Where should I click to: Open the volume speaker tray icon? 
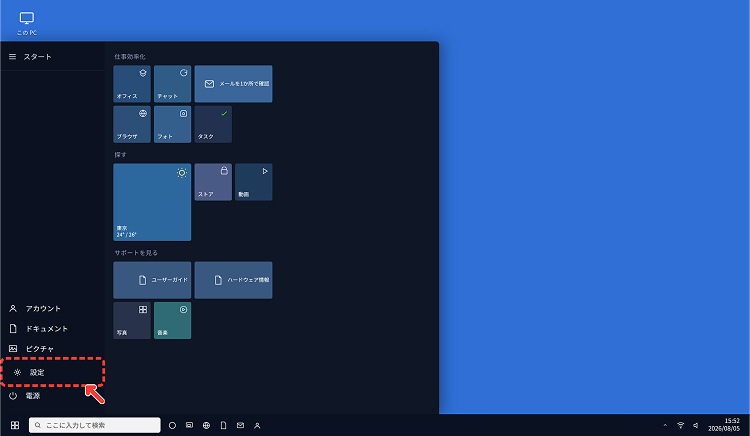[696, 425]
